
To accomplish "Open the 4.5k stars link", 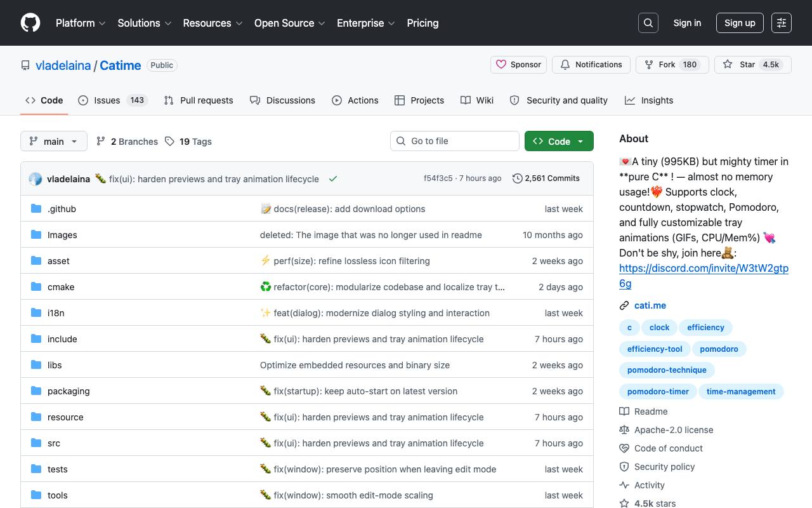I will (x=655, y=504).
